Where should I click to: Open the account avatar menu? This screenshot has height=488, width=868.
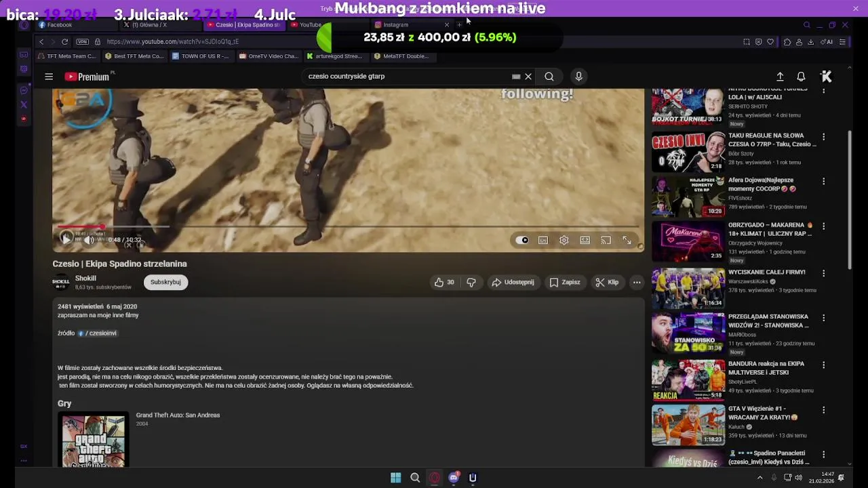click(x=826, y=77)
